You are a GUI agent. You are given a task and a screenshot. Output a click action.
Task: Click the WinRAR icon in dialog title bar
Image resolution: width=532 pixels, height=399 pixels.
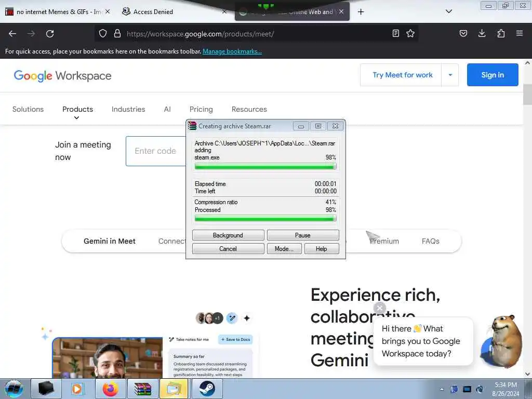(192, 126)
